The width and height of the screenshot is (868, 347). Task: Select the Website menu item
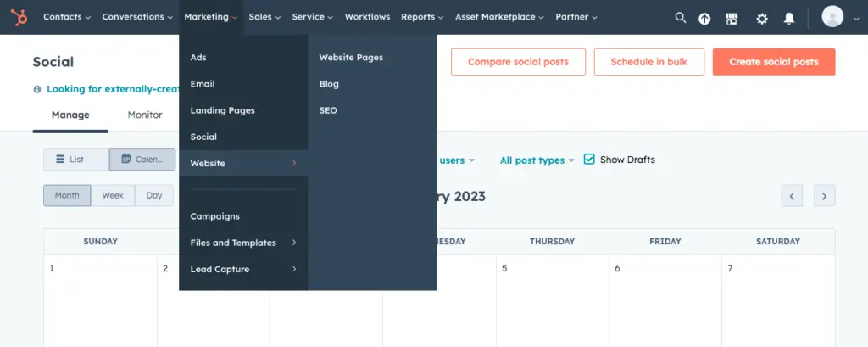[x=243, y=164]
